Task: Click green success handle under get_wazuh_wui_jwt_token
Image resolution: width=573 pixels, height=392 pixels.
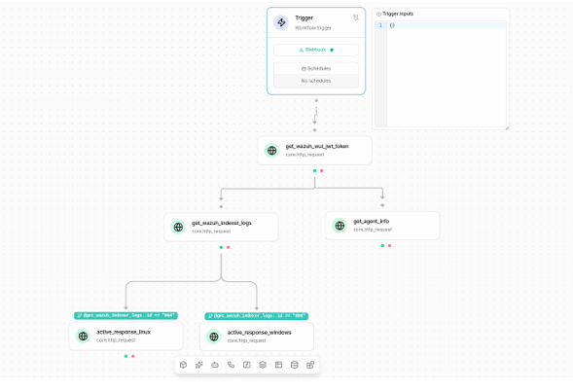Action: (314, 170)
